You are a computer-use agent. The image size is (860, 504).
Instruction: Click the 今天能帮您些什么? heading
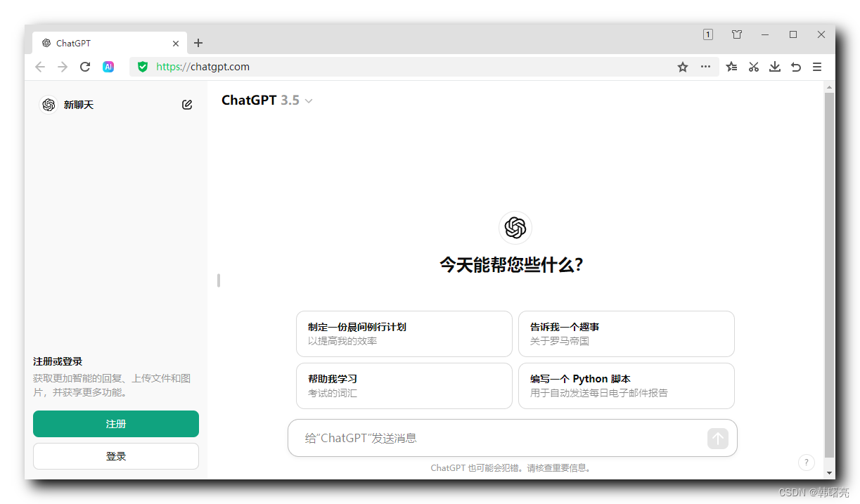[x=511, y=265]
